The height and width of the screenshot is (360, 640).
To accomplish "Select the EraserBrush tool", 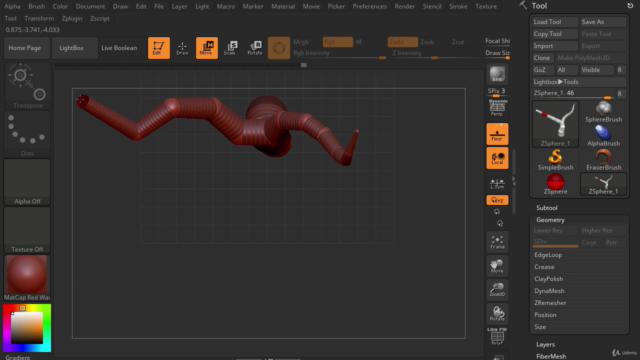I will click(x=603, y=160).
